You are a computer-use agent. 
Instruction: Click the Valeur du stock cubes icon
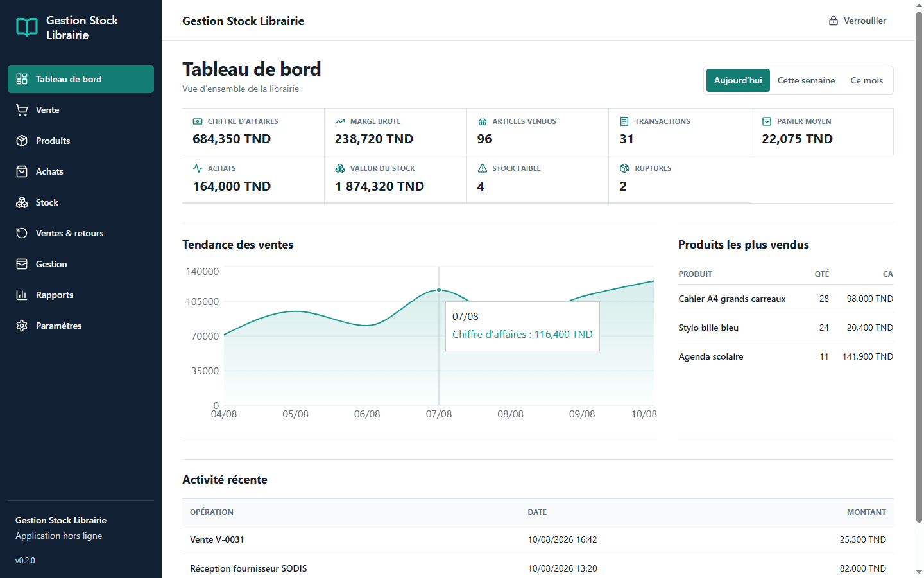coord(340,168)
